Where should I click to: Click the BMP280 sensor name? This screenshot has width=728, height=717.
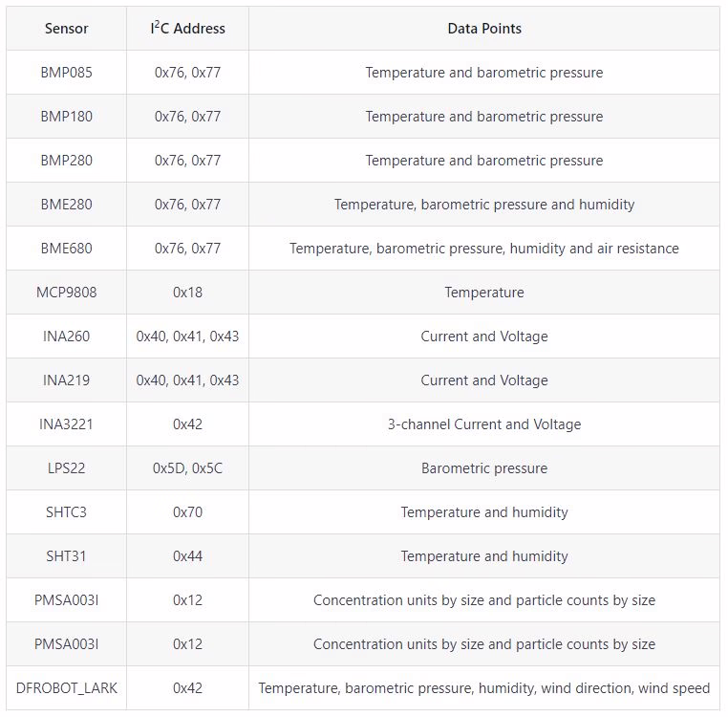click(x=66, y=161)
